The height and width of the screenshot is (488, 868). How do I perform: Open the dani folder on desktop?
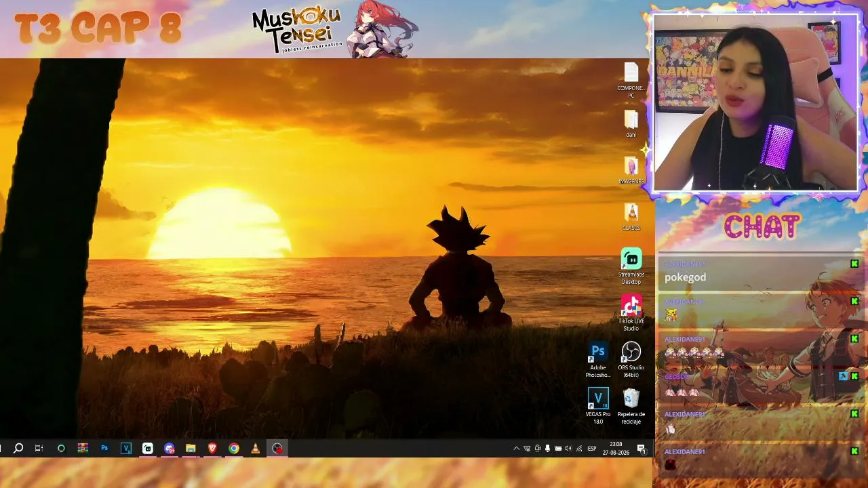coord(631,123)
